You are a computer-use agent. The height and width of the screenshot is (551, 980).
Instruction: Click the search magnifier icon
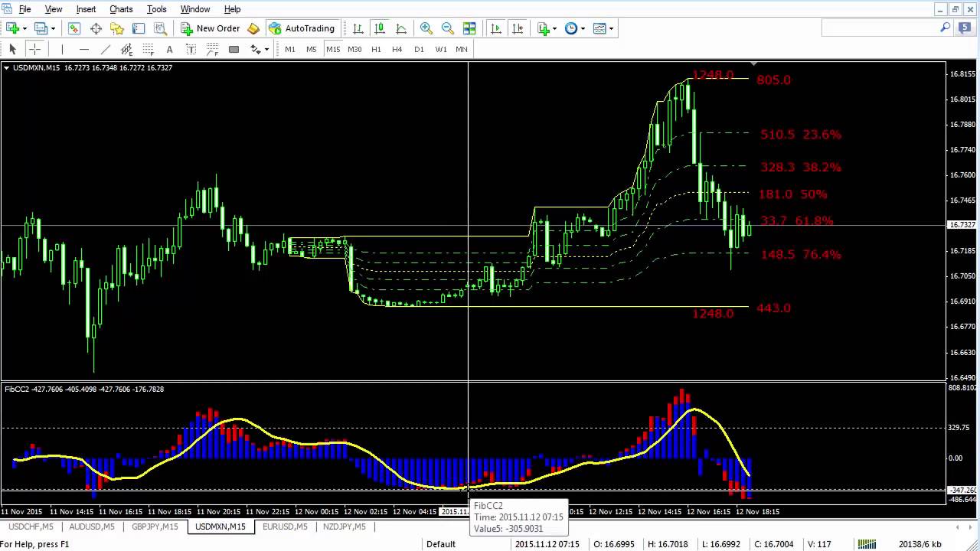point(946,28)
